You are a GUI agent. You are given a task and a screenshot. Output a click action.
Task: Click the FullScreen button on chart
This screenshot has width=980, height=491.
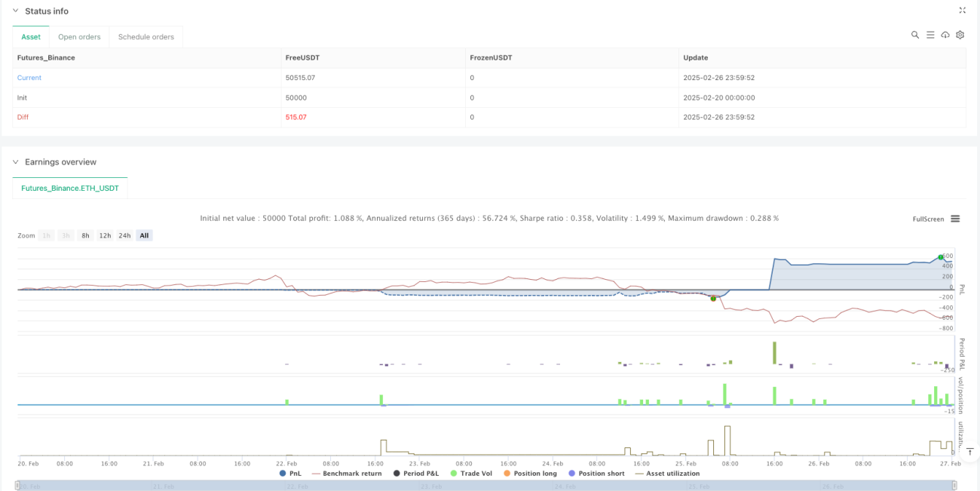pos(928,219)
